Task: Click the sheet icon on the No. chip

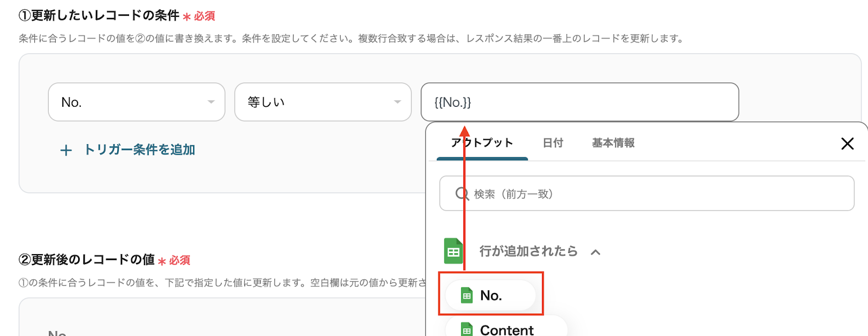Action: pyautogui.click(x=467, y=295)
